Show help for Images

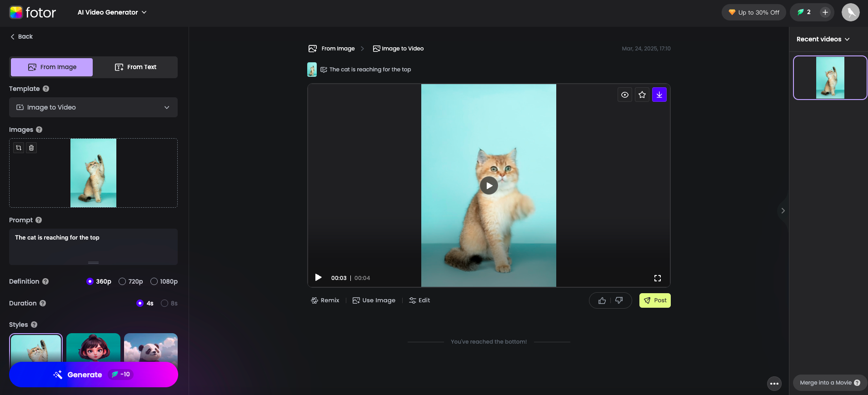pyautogui.click(x=39, y=130)
